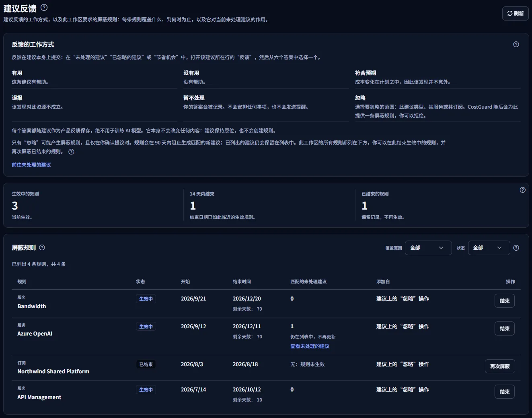The width and height of the screenshot is (532, 418).
Task: Open help icon in 反馈的工作方式 panel corner
Action: click(x=516, y=44)
